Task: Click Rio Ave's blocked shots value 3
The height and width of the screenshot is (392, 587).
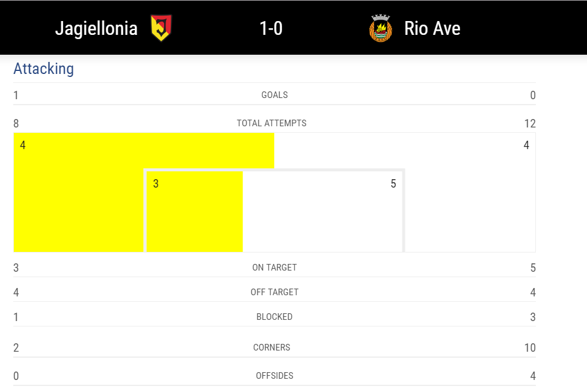Action: (x=532, y=317)
